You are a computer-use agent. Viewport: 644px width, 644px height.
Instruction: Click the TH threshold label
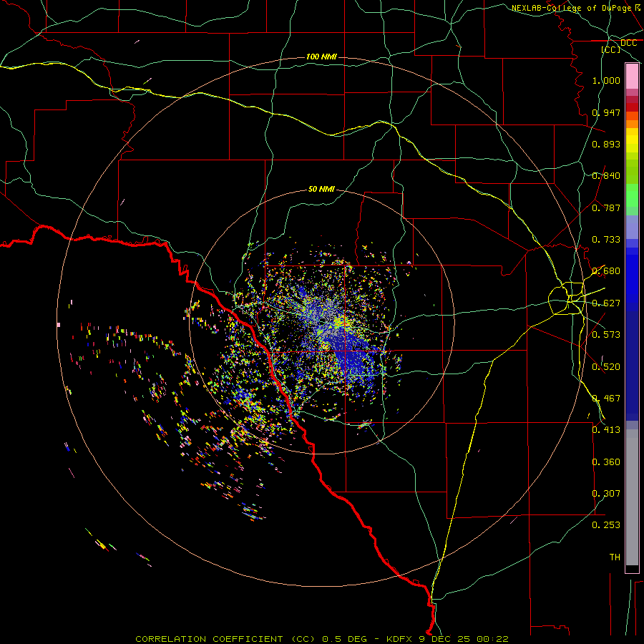(x=615, y=557)
